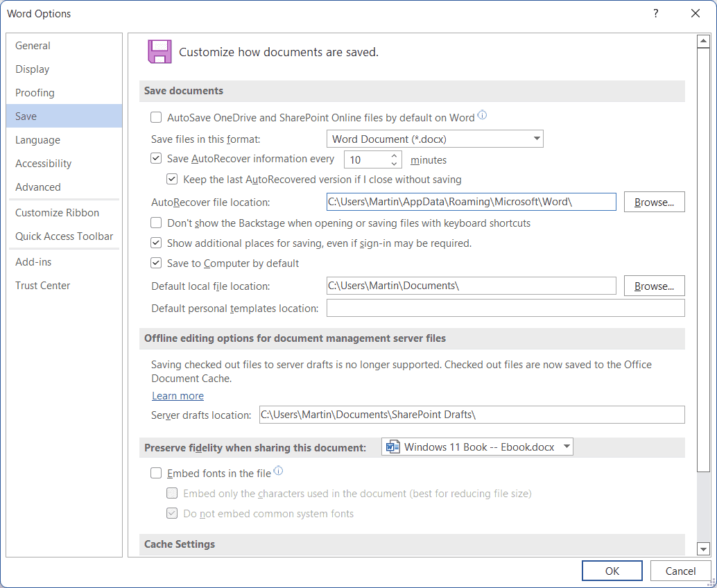Image resolution: width=717 pixels, height=588 pixels.
Task: Click Browse next to AutoRecover file location
Action: click(x=654, y=202)
